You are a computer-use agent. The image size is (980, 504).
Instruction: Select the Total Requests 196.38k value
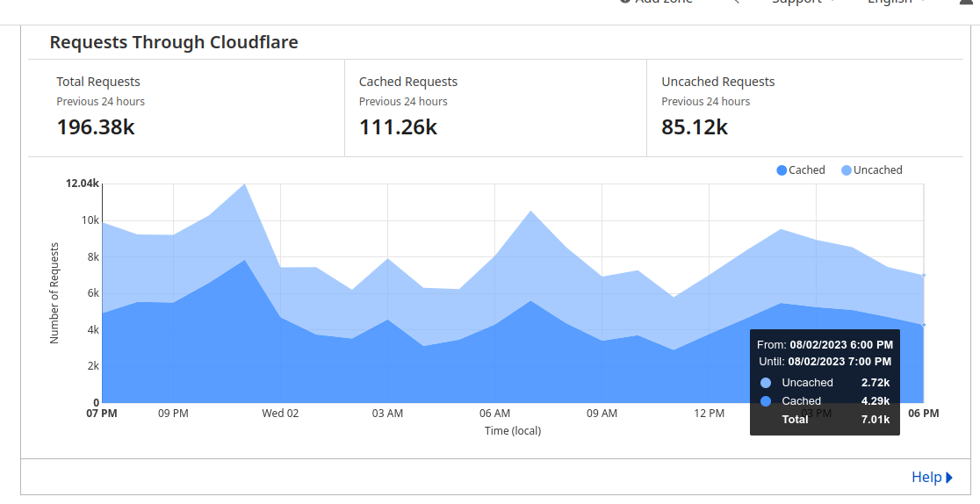(96, 127)
